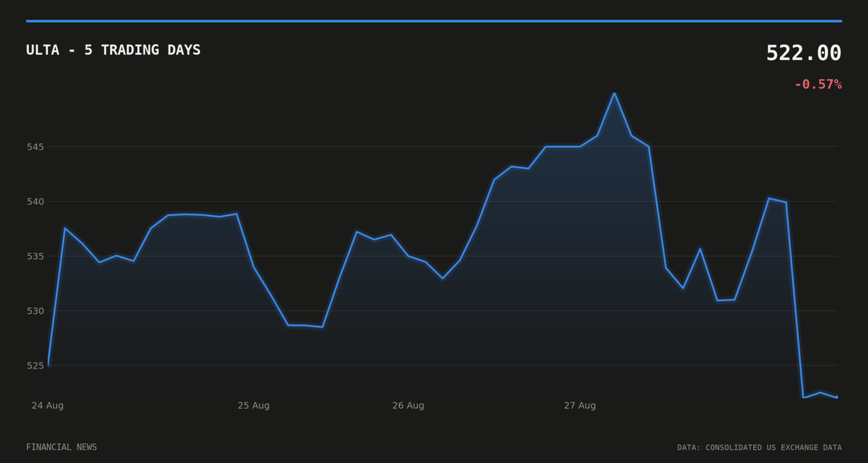Click the 545 y-axis label
The height and width of the screenshot is (463, 868).
[35, 147]
